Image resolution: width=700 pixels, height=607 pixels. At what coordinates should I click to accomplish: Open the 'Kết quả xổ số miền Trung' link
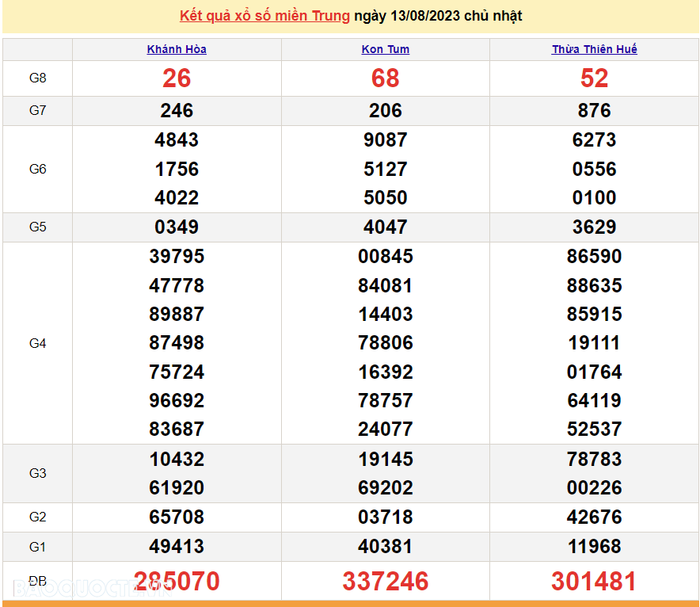click(264, 16)
